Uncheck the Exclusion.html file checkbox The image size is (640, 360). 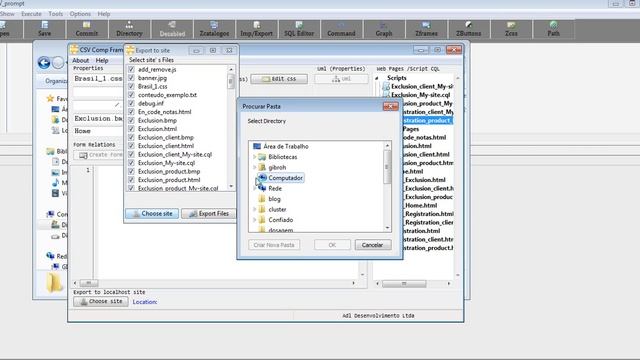coord(131,129)
